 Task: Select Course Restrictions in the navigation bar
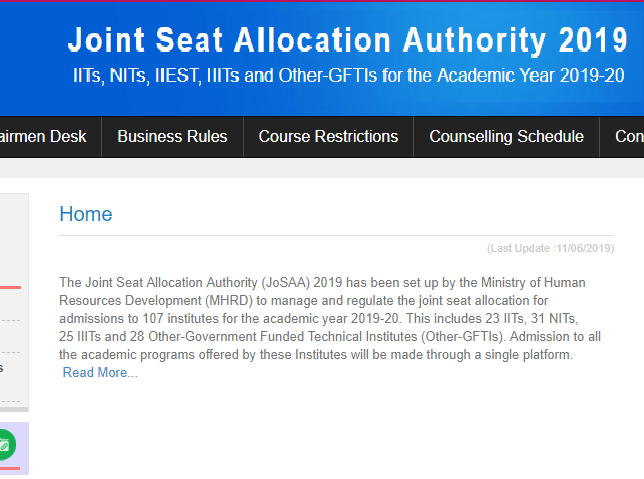click(x=328, y=137)
